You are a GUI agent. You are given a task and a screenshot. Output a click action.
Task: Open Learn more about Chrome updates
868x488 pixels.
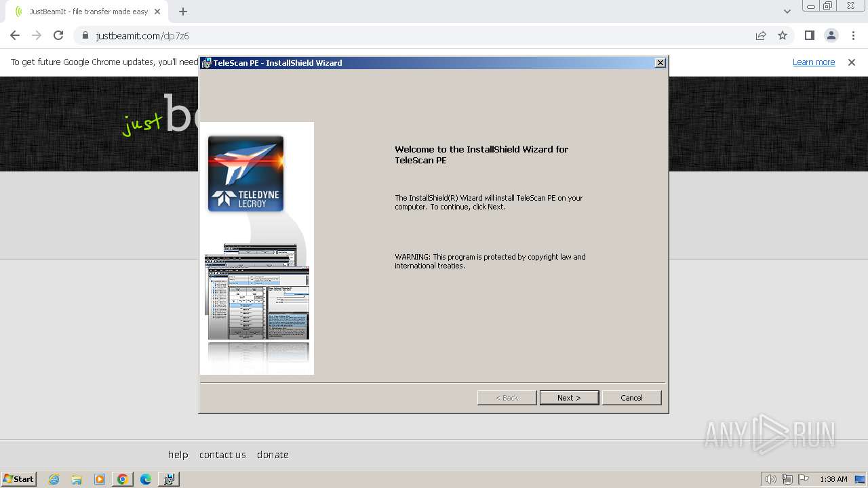coord(814,62)
